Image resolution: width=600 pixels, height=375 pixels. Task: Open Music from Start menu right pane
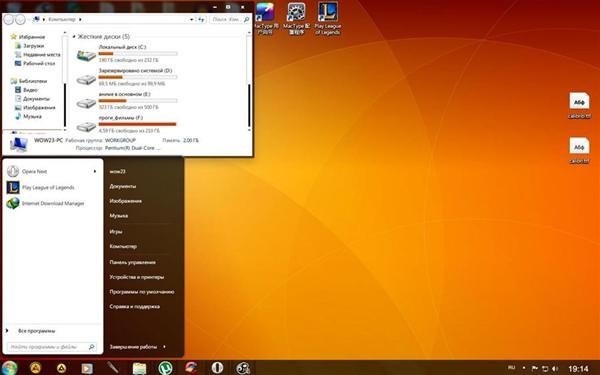[119, 216]
